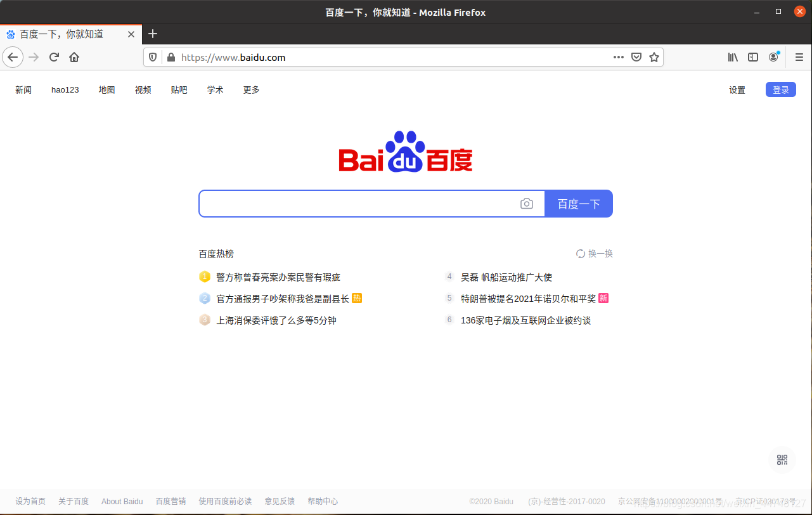This screenshot has width=812, height=515.
Task: Open hot item 吴磊 帆船运动推广大使
Action: click(506, 277)
